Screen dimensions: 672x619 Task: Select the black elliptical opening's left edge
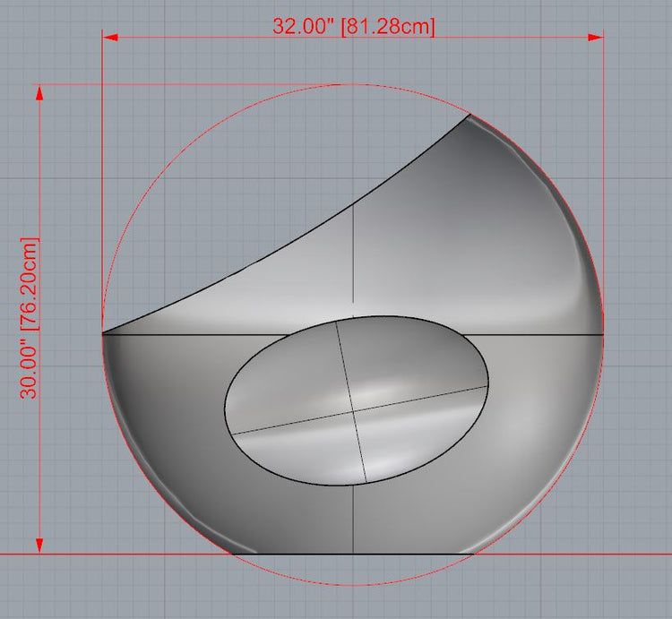pos(225,403)
